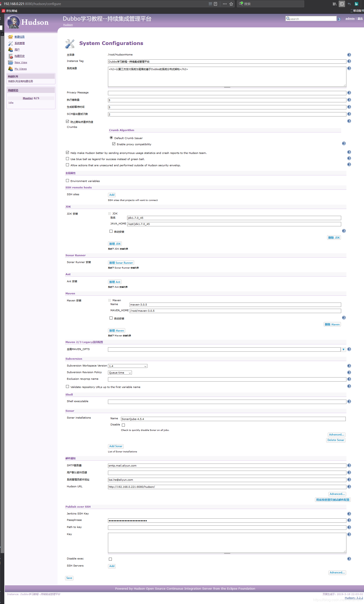Click the users icon beside 用户
Viewport: 364px width, 604px height.
coord(10,50)
